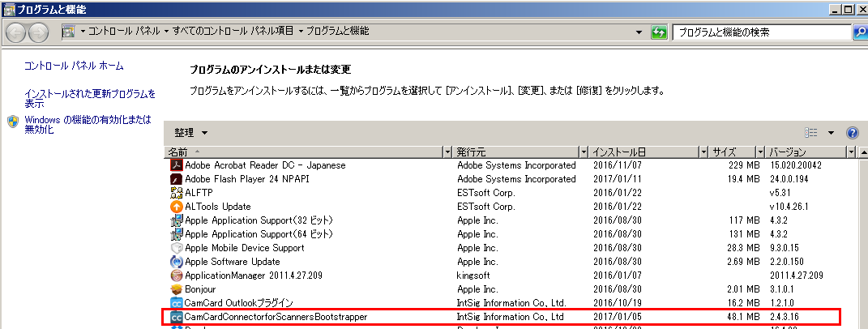
Task: Sort by the バージョン column header
Action: (807, 152)
